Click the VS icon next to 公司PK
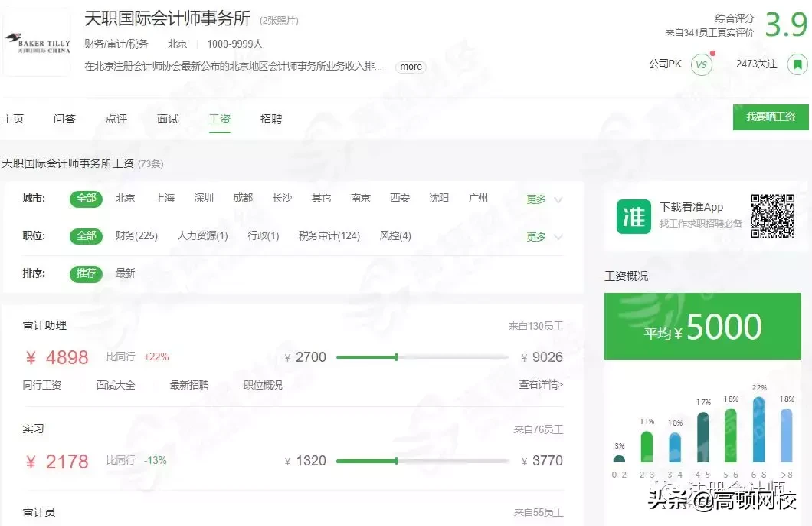This screenshot has width=812, height=526. click(702, 64)
